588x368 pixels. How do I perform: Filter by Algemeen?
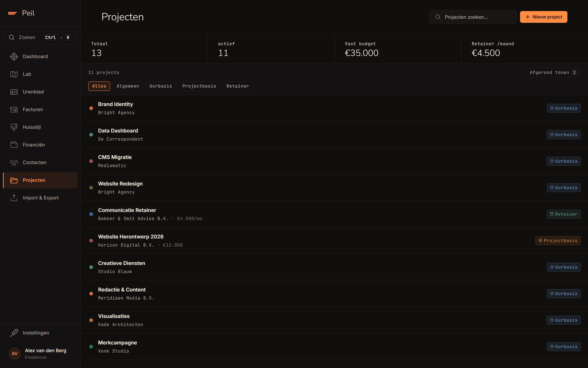[x=128, y=86]
